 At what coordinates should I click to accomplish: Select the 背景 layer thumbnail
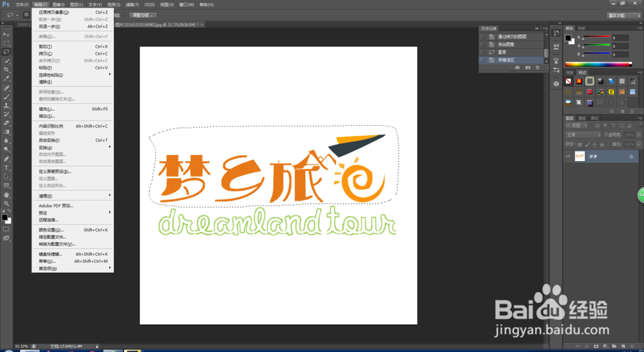click(x=580, y=156)
